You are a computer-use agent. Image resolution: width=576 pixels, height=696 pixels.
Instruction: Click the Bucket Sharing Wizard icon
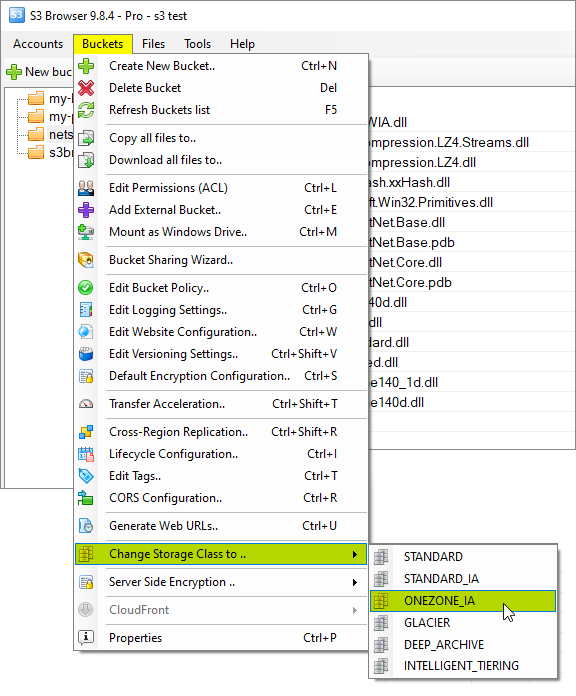coord(86,260)
